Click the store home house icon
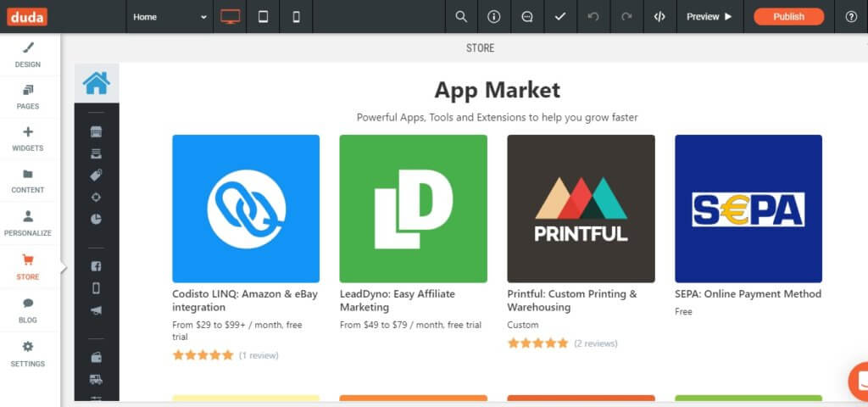Image resolution: width=868 pixels, height=407 pixels. (x=96, y=83)
